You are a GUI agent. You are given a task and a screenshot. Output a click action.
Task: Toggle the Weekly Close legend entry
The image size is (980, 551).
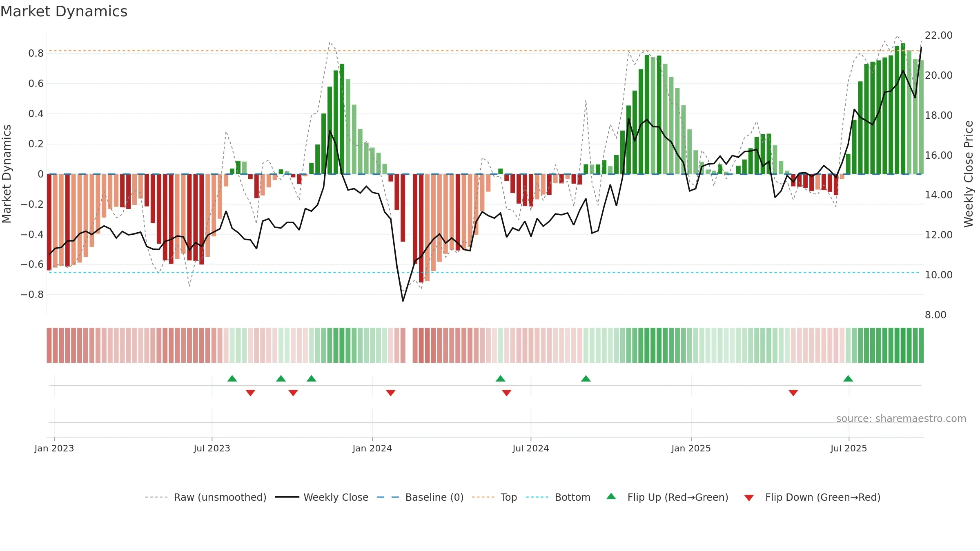321,497
